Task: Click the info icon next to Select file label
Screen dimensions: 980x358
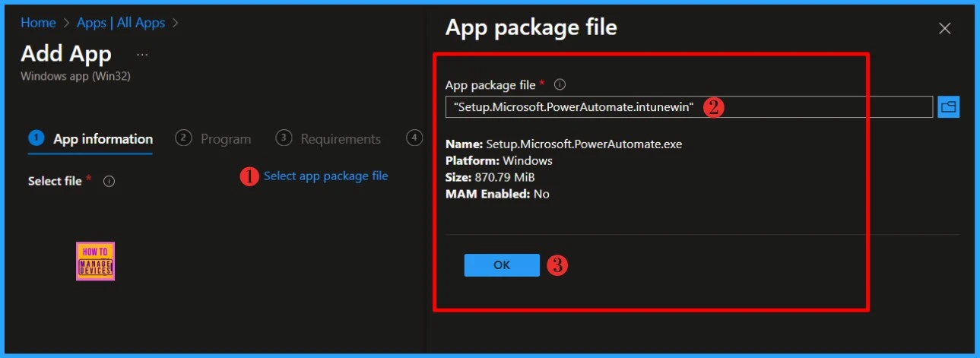Action: coord(109,181)
